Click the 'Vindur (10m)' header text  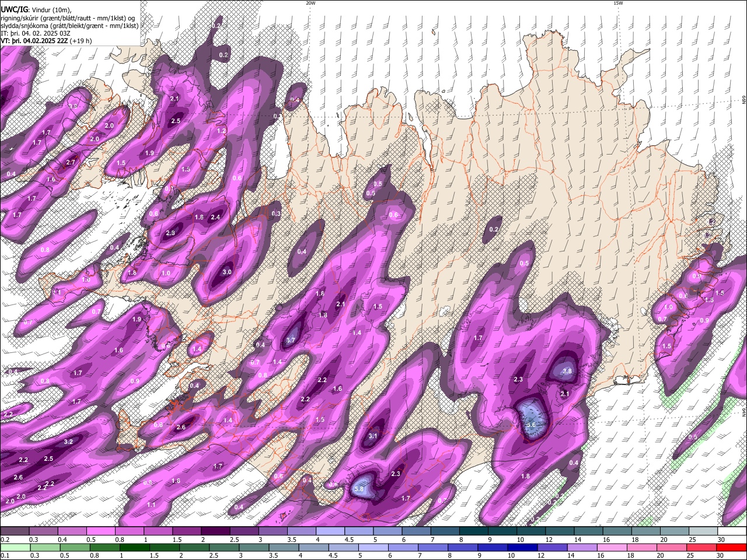pyautogui.click(x=51, y=10)
